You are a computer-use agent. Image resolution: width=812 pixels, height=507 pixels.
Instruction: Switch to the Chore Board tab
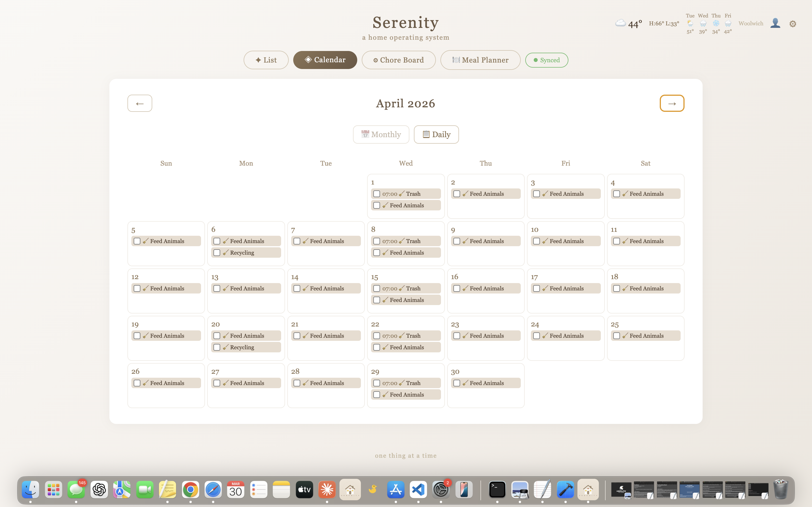point(398,60)
